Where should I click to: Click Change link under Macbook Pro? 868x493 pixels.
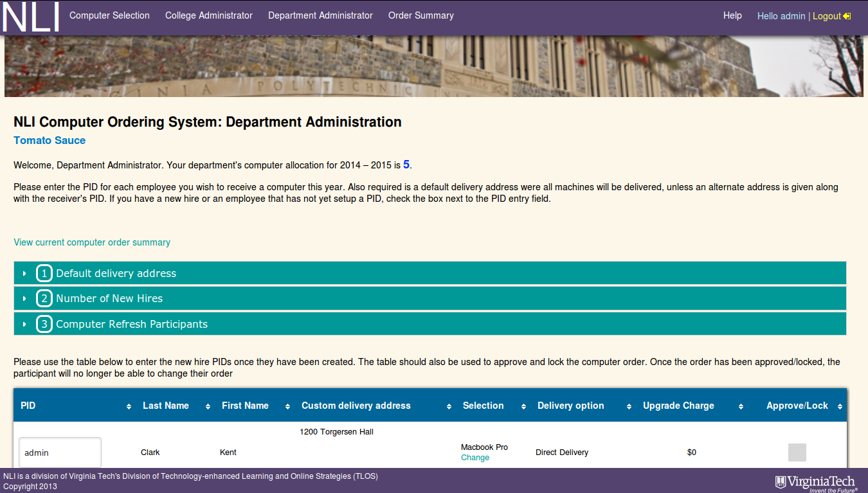click(x=475, y=458)
